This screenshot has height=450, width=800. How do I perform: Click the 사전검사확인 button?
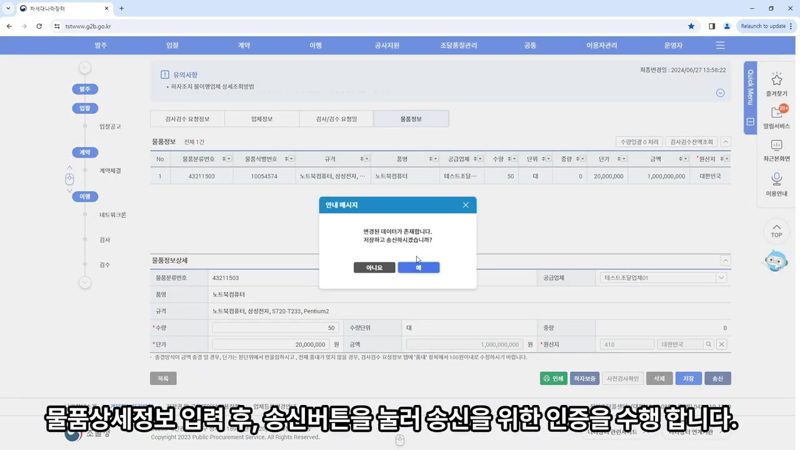[622, 379]
